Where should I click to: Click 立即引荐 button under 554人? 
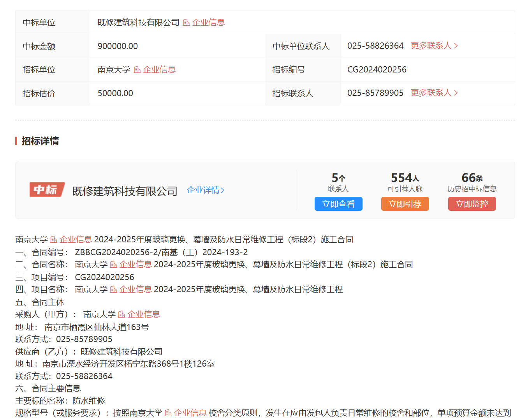(x=405, y=204)
